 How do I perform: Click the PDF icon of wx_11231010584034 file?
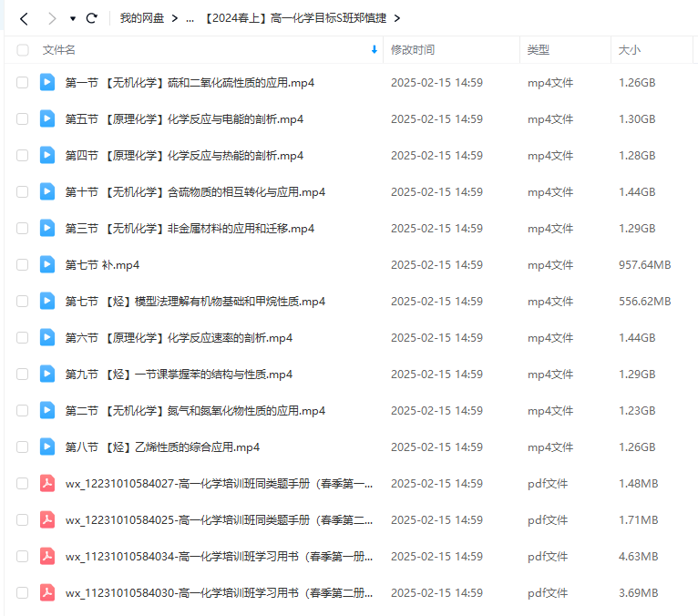click(47, 557)
